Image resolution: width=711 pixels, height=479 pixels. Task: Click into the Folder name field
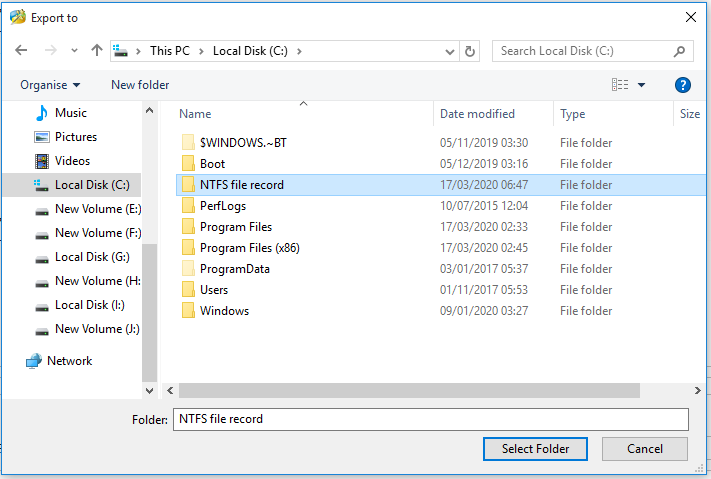[x=430, y=419]
